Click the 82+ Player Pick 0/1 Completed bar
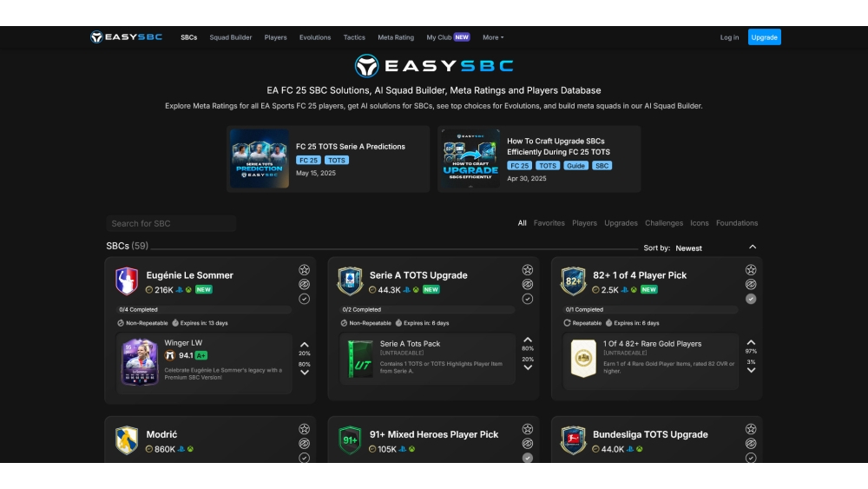This screenshot has width=868, height=489. click(650, 309)
